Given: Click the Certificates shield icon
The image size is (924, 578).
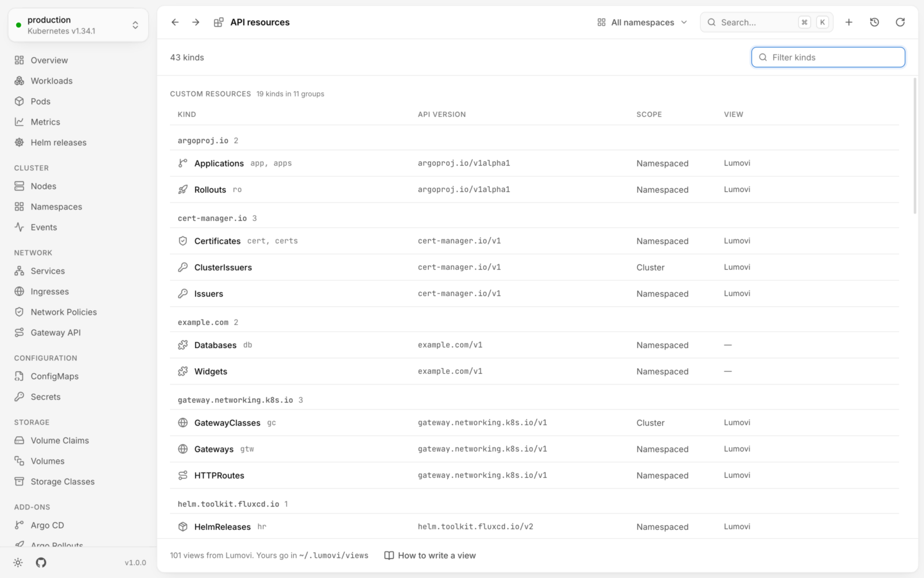Looking at the screenshot, I should click(x=183, y=241).
